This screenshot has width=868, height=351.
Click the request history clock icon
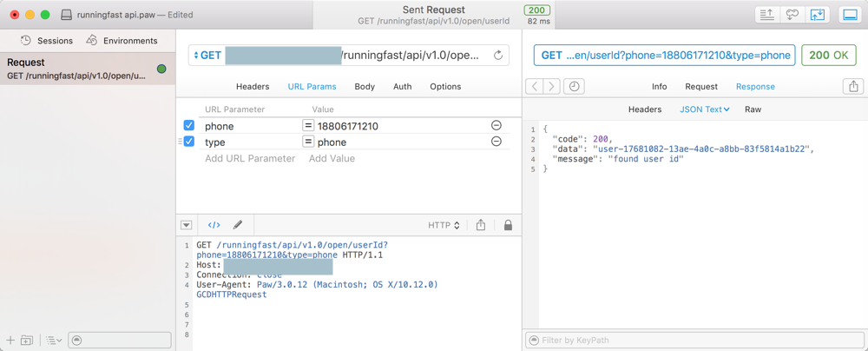point(574,87)
